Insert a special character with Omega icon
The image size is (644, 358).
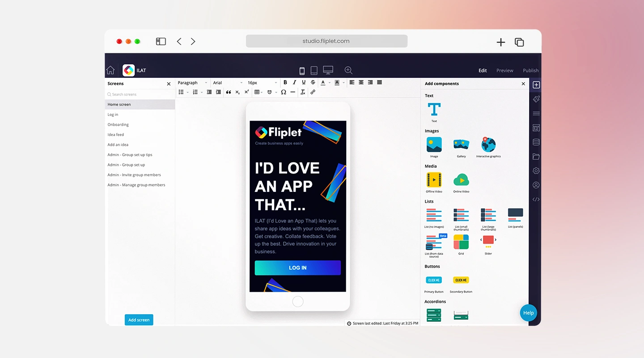[284, 92]
